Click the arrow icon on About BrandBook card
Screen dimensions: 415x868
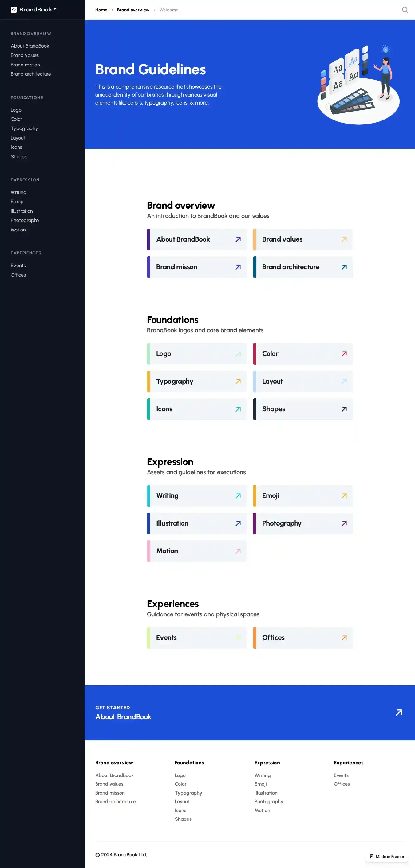click(x=238, y=239)
